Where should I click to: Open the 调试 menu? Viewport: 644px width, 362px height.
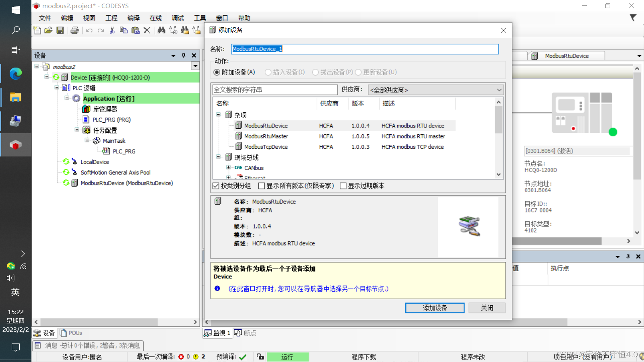(178, 18)
